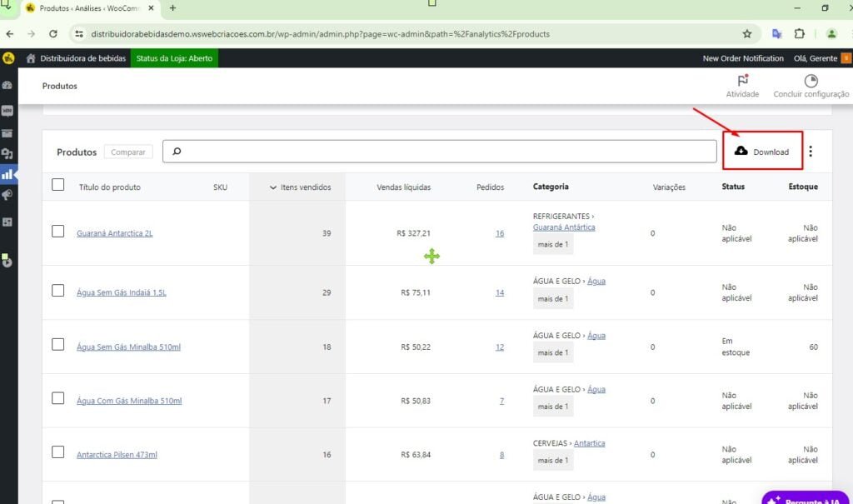853x504 pixels.
Task: Expand 'mais de 1' for Água Sem Gás Minalba 510ml
Action: point(553,352)
